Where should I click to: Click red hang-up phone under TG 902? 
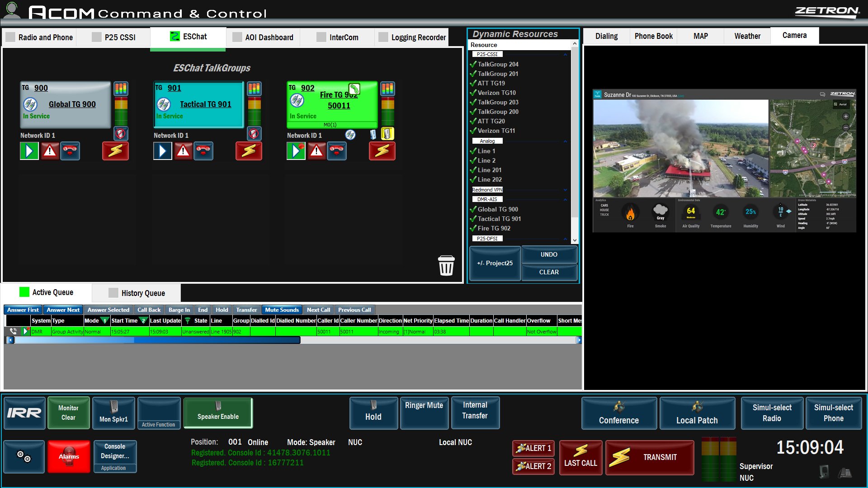pos(337,151)
